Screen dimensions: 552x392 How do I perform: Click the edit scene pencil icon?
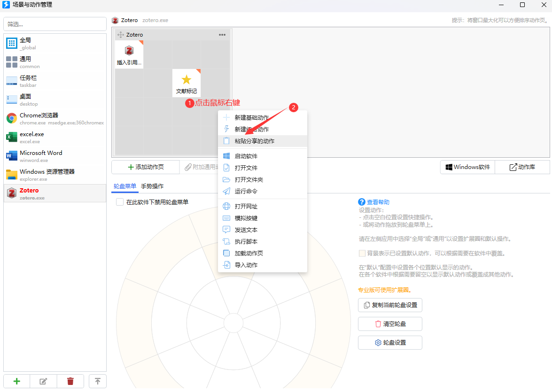[x=43, y=382]
